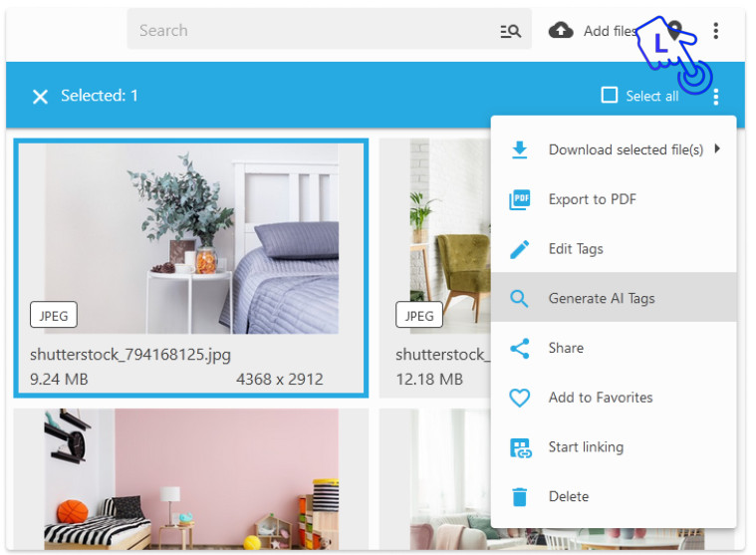Screen dimensions: 756x555
Task: Click inside the Search field
Action: coord(309,31)
